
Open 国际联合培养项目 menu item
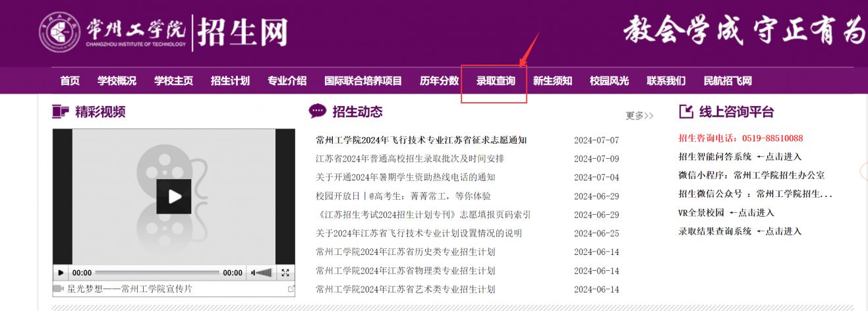tap(363, 81)
